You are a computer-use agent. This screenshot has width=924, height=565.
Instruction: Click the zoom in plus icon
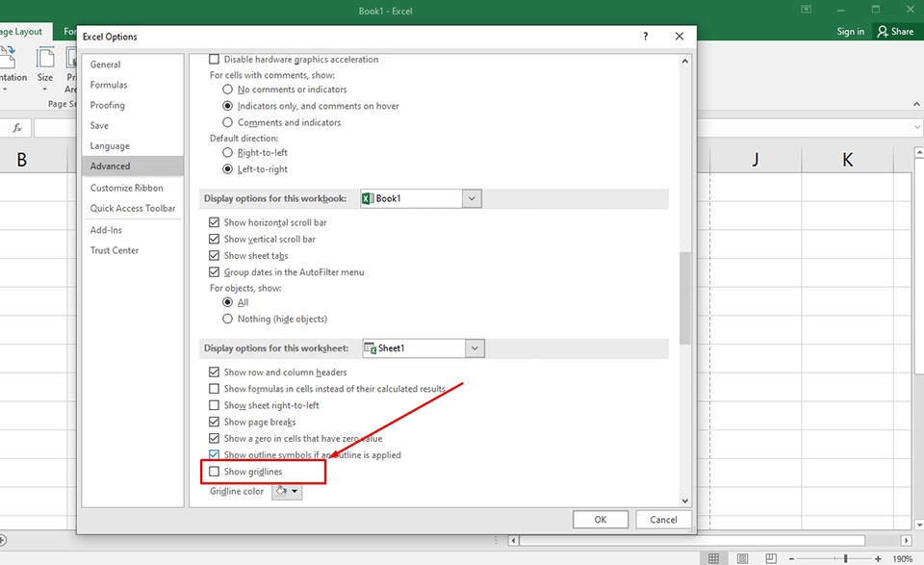coord(878,558)
